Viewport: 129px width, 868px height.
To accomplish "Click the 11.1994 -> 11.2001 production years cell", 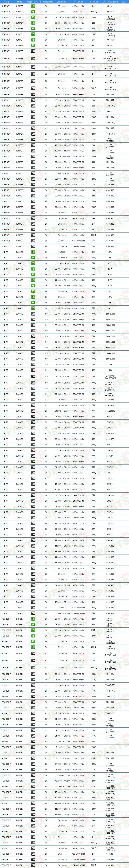I will [63, 286].
